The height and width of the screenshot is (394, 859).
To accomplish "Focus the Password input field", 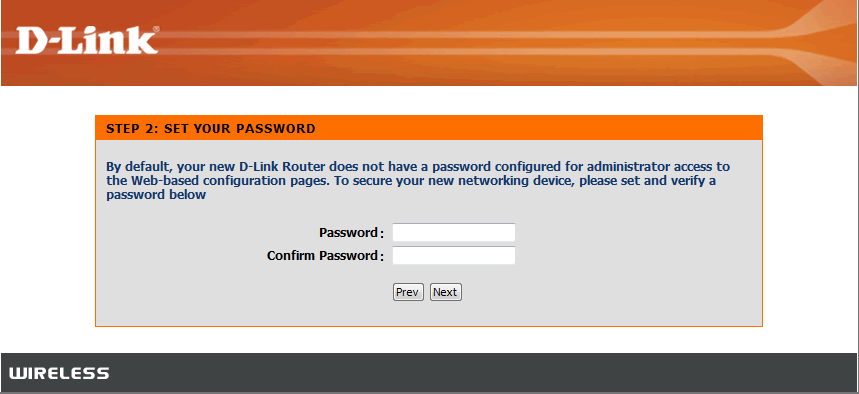I will tap(454, 232).
